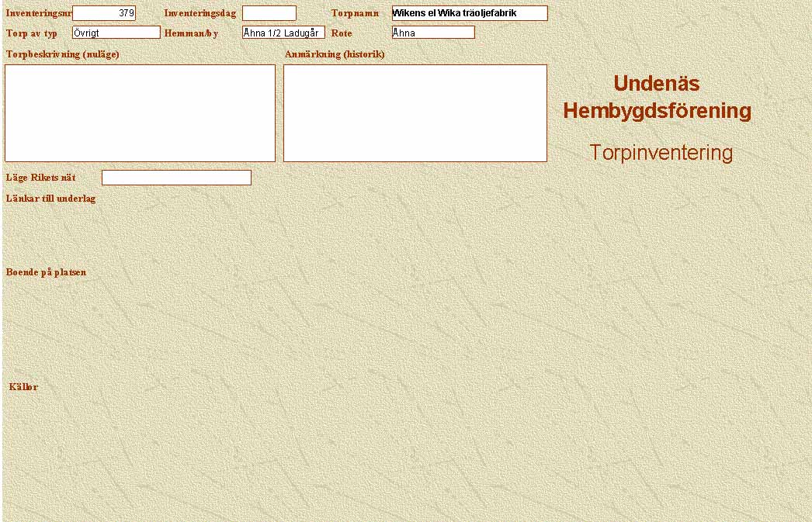
Task: Select the Torpnamn field with Wikens text
Action: click(x=469, y=13)
